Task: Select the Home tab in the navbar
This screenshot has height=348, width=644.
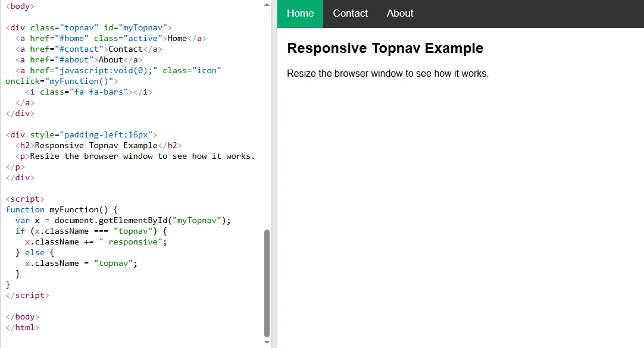Action: click(299, 13)
